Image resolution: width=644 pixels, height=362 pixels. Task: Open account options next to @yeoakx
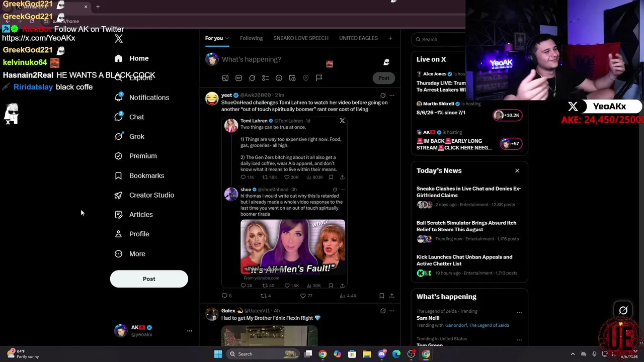(x=190, y=331)
